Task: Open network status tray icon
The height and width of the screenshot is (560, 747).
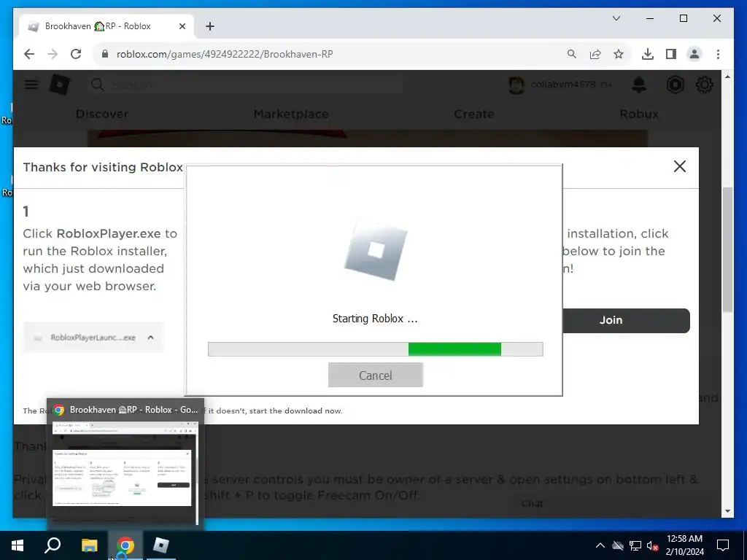Action: click(635, 545)
